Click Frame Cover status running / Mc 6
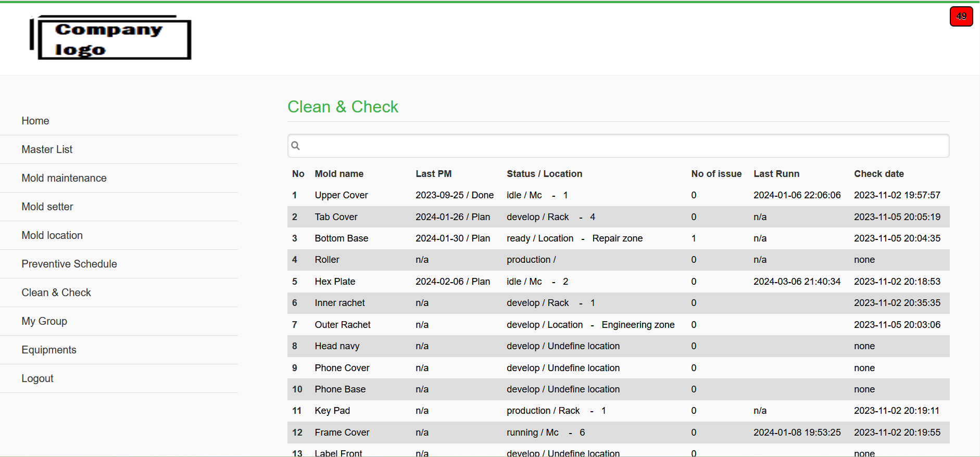 coord(546,433)
